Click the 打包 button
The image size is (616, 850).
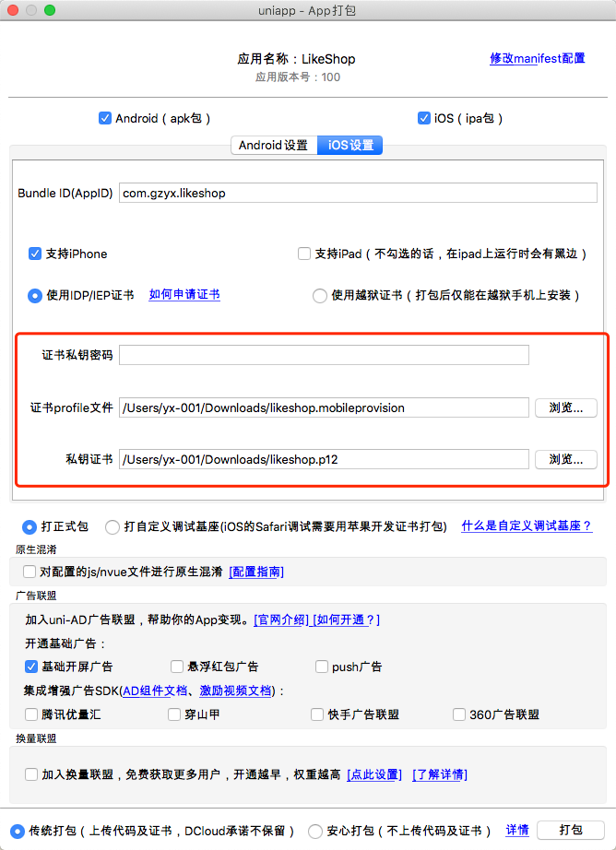point(571,830)
